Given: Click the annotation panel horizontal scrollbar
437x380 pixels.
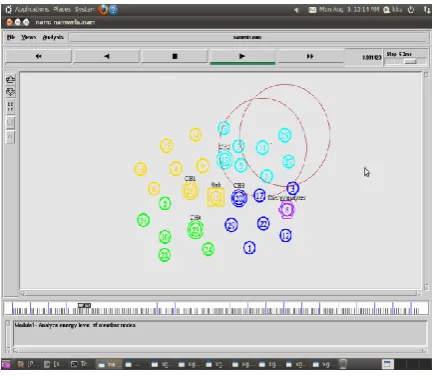Looking at the screenshot, I should [x=220, y=350].
